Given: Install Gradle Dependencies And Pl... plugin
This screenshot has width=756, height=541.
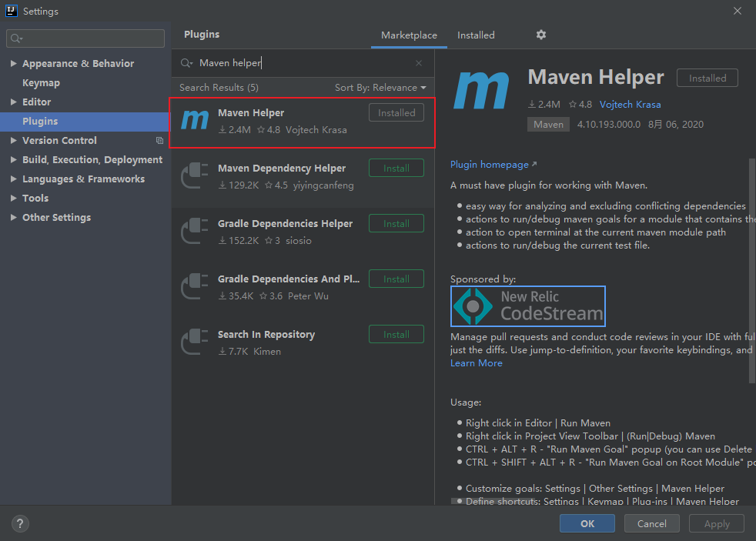Looking at the screenshot, I should 396,279.
